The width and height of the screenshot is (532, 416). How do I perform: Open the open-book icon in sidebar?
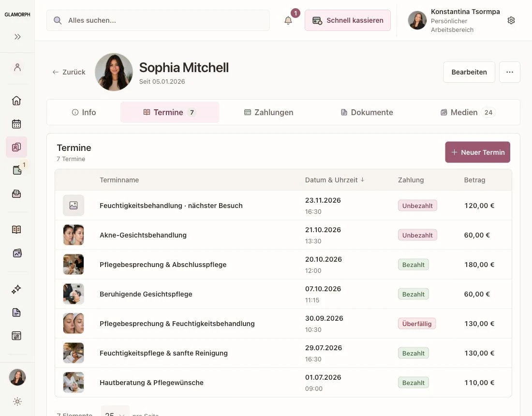point(16,229)
